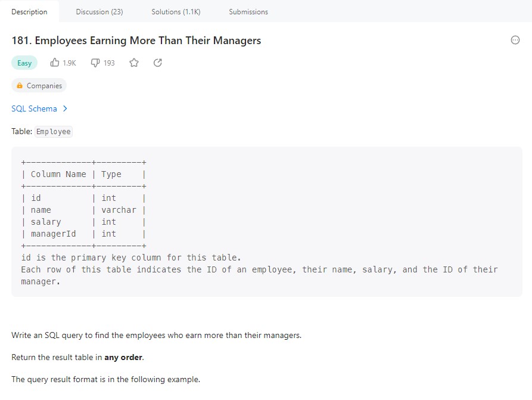The image size is (532, 400).
Task: Click the problem title heading
Action: [x=136, y=41]
